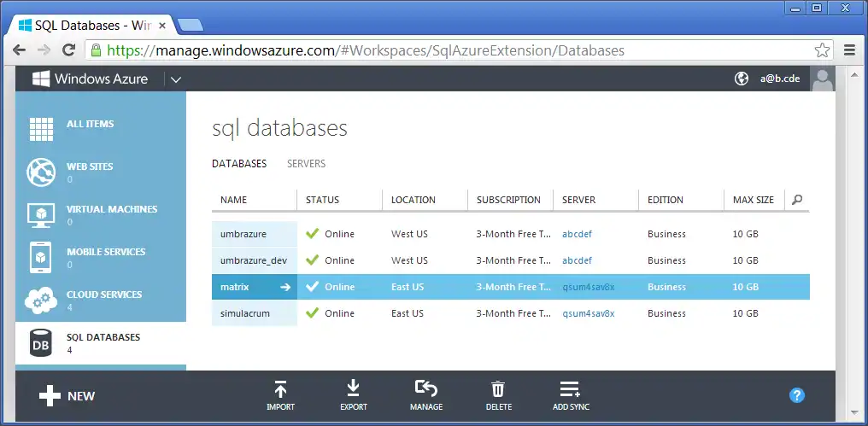Click the Online checkmark for umbrazure
The image size is (868, 426).
(x=312, y=233)
